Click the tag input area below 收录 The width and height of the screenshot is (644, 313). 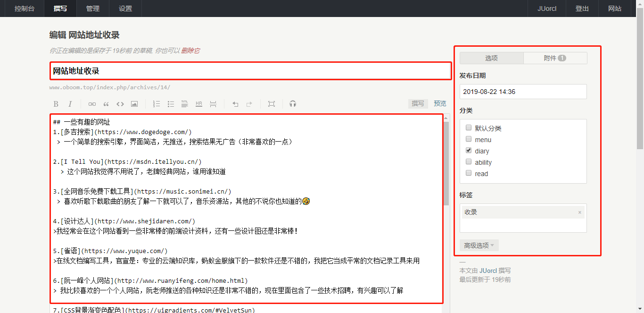click(x=523, y=225)
